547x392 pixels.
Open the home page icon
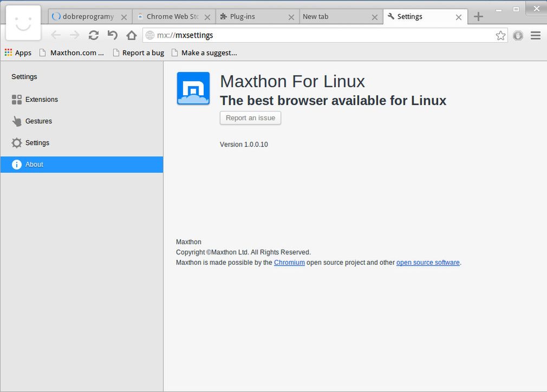tap(132, 35)
